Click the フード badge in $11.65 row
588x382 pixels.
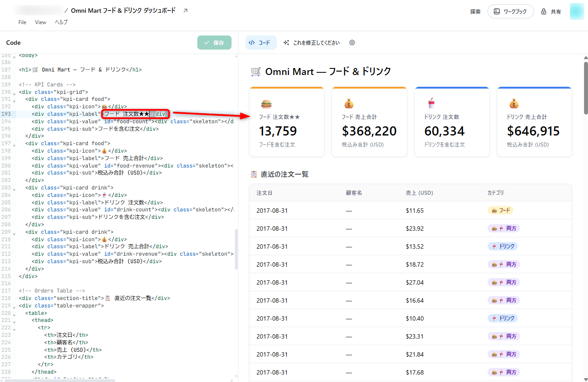coord(500,211)
